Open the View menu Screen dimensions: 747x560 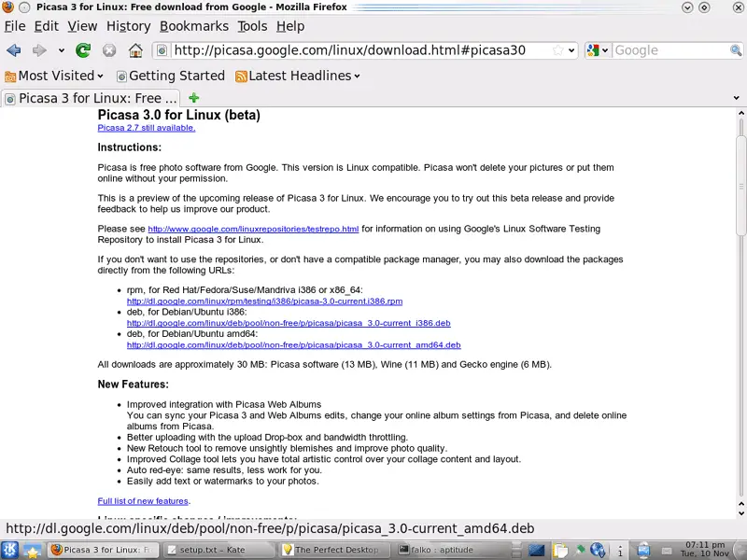pos(82,26)
